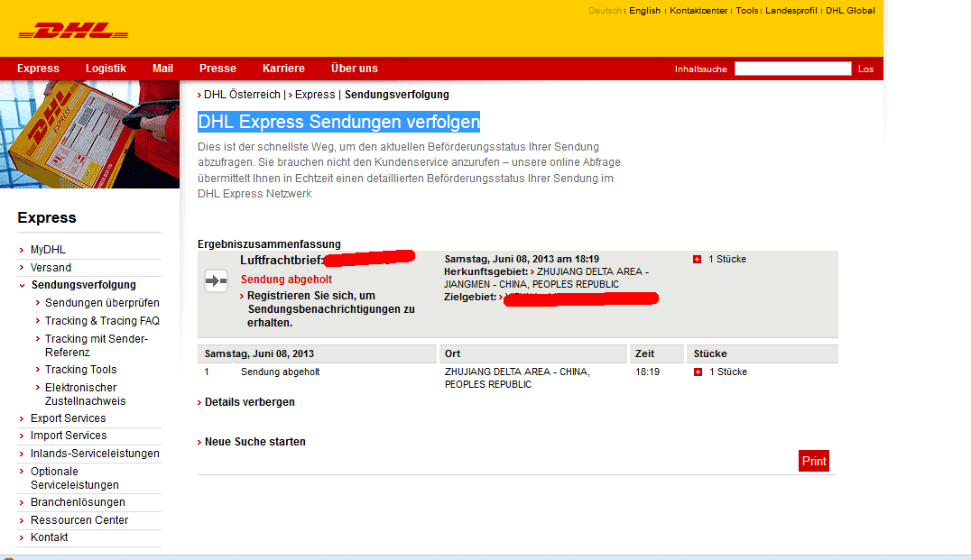
Task: Open Tracking mit Sender-Referenz
Action: (96, 345)
